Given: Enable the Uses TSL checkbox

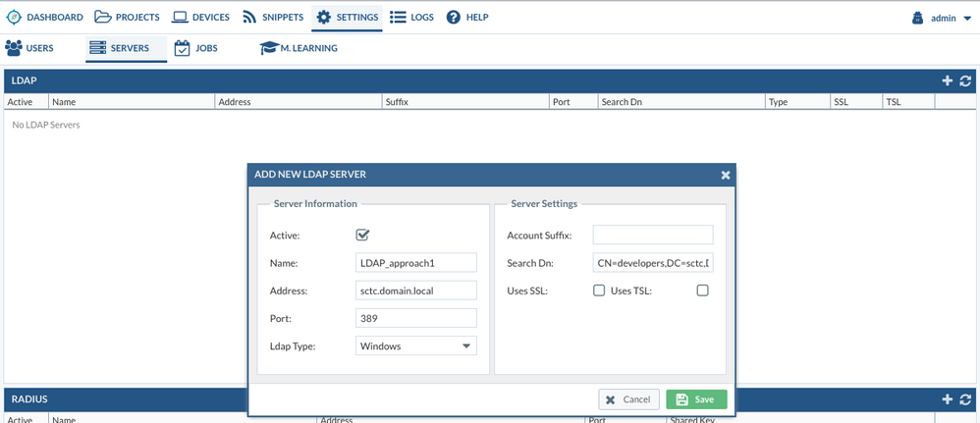Looking at the screenshot, I should click(702, 291).
